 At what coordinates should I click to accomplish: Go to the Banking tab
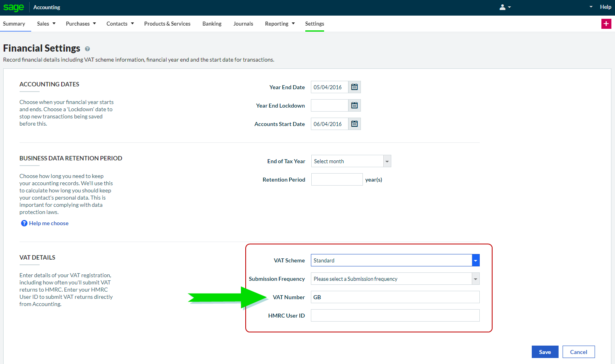(x=212, y=24)
